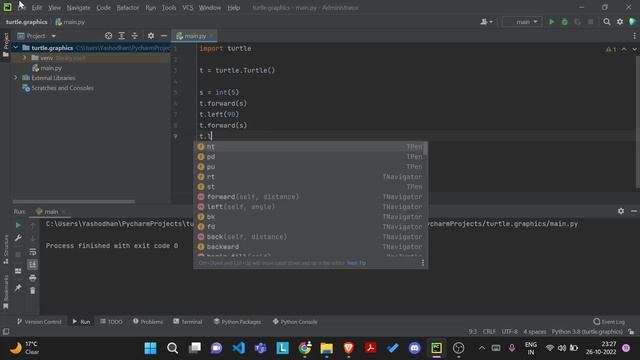Hide the Run tool window

coord(633,211)
